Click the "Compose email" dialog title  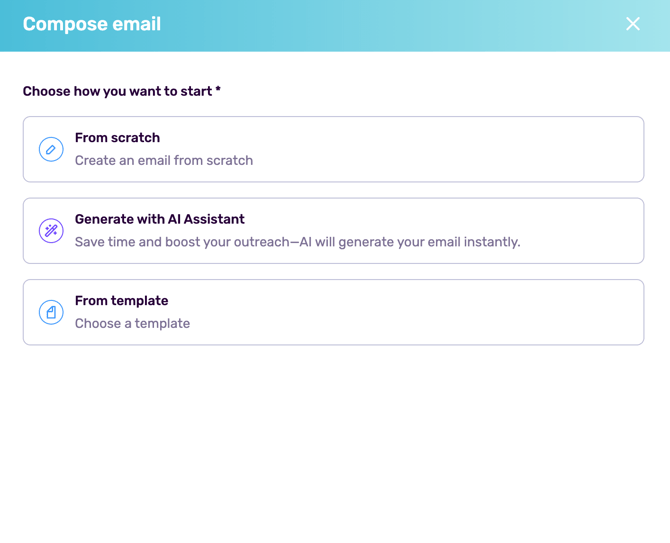click(92, 24)
